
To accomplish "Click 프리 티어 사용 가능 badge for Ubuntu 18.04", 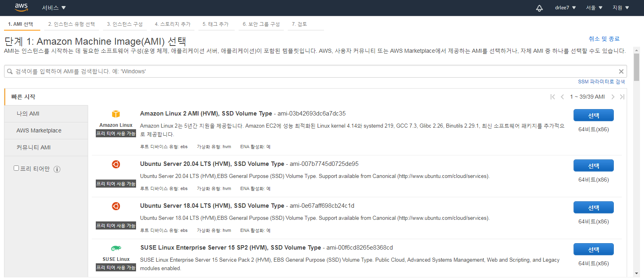I will (116, 225).
